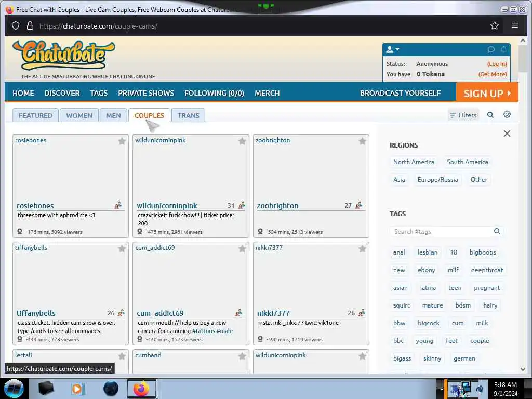Click the Get More tokens link
The image size is (532, 399).
coord(493,74)
